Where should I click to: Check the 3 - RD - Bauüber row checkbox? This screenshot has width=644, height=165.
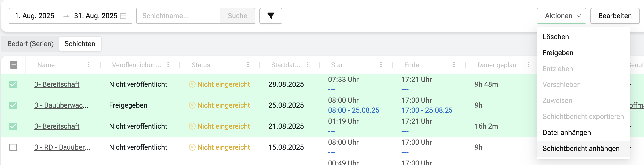click(x=13, y=147)
